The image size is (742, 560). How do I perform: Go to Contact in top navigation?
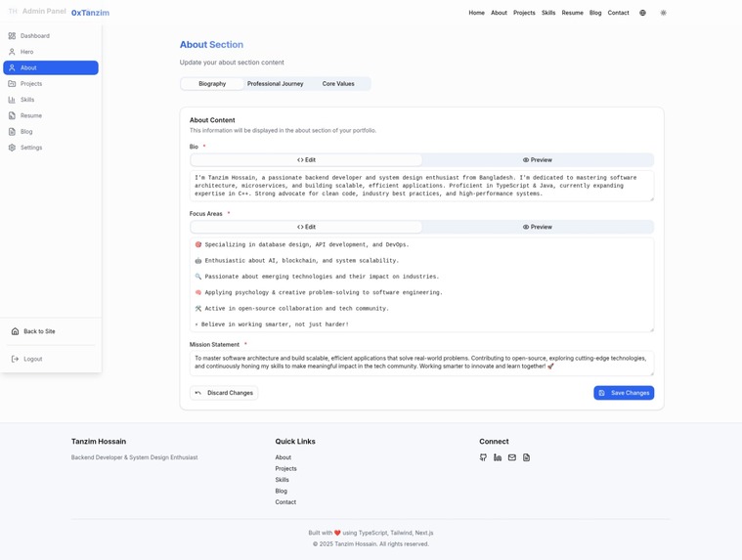pos(619,13)
